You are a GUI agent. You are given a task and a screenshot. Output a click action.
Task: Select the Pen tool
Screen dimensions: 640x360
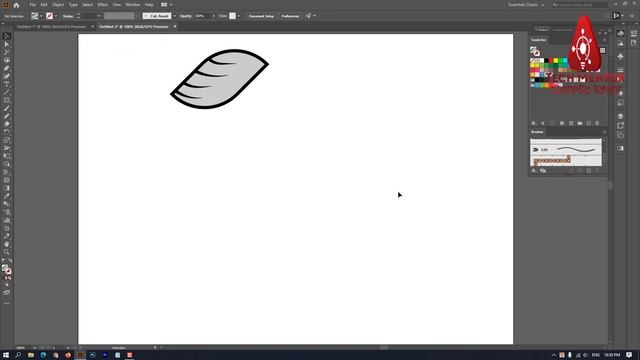7,68
